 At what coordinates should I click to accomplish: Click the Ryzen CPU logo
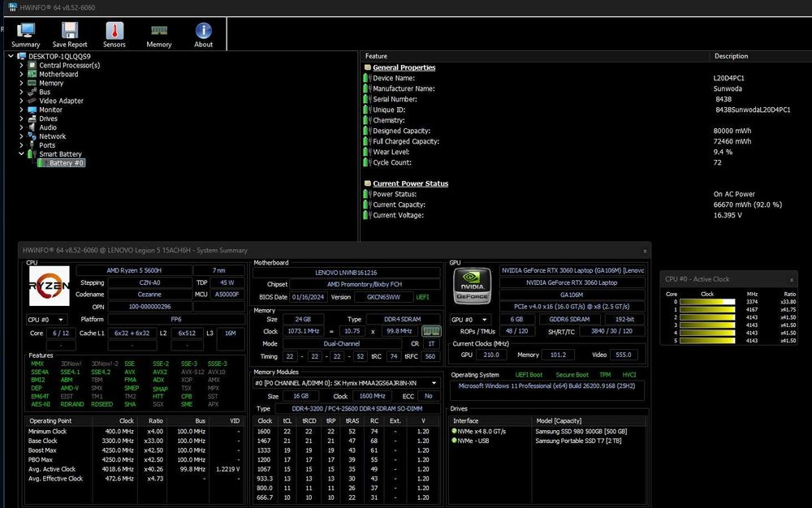pos(50,286)
